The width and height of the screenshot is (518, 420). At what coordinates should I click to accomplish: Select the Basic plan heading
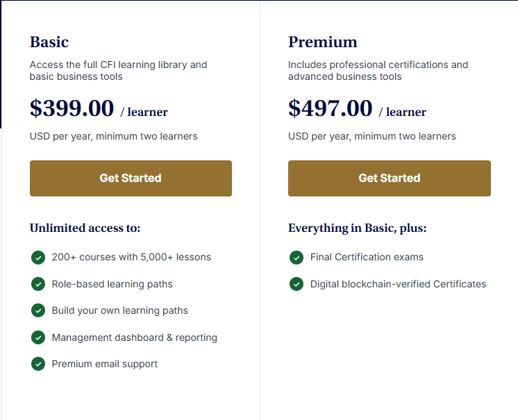(x=49, y=42)
